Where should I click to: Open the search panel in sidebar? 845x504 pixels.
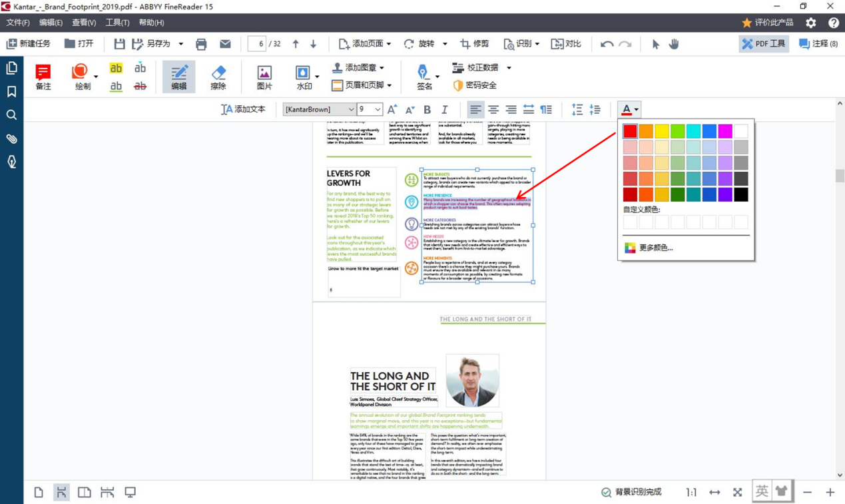(12, 115)
